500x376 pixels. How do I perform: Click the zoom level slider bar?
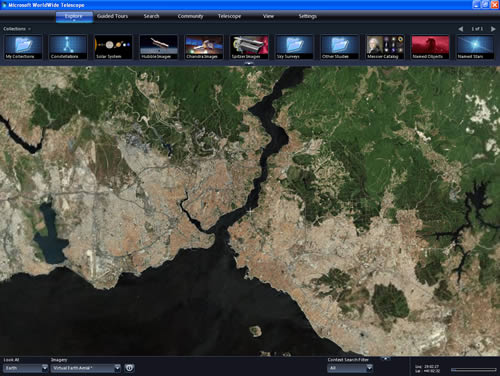473,370
